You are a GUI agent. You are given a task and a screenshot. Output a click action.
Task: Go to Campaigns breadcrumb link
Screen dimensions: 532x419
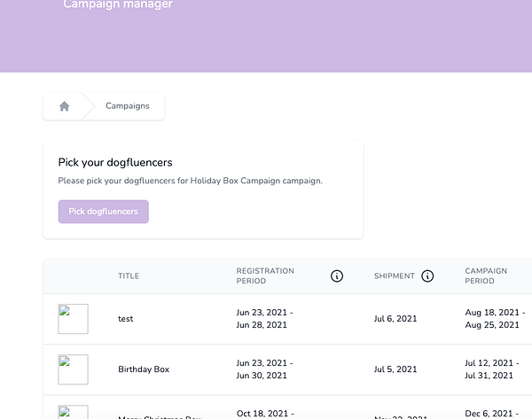[x=128, y=106]
